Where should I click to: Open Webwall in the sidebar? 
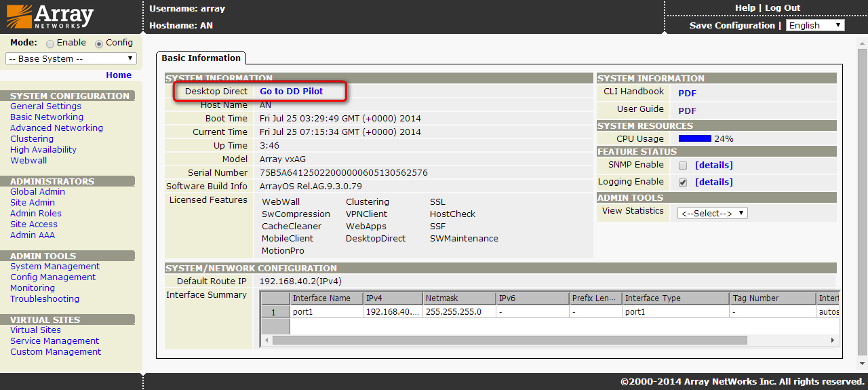tap(28, 161)
